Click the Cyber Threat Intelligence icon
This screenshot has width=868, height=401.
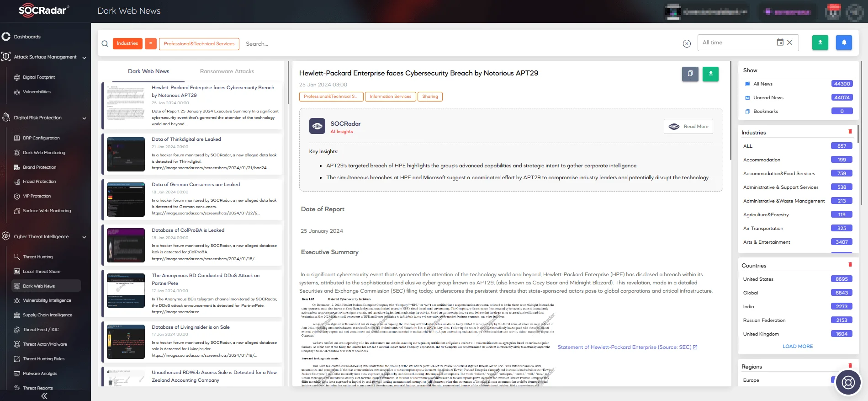[6, 236]
